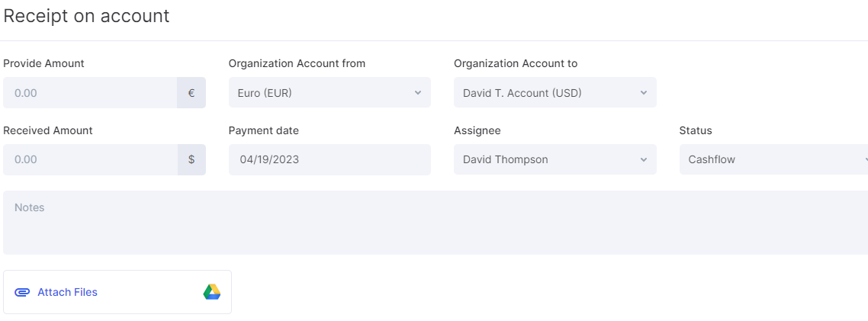
Task: Click the paperclip attachment icon
Action: [22, 292]
